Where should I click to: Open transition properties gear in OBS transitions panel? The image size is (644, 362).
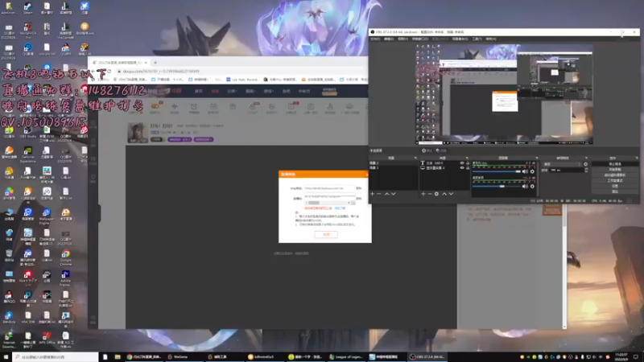[586, 164]
